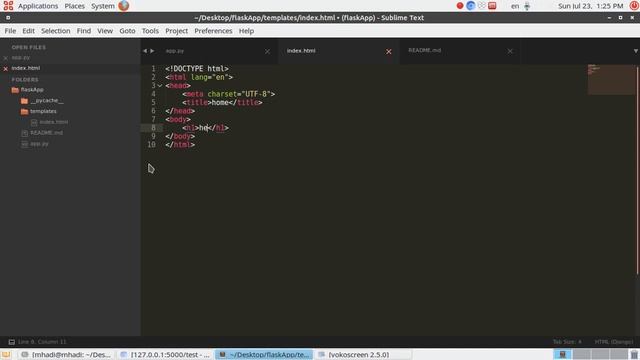Image resolution: width=640 pixels, height=360 pixels.
Task: Switch to the README.md tab
Action: click(424, 50)
